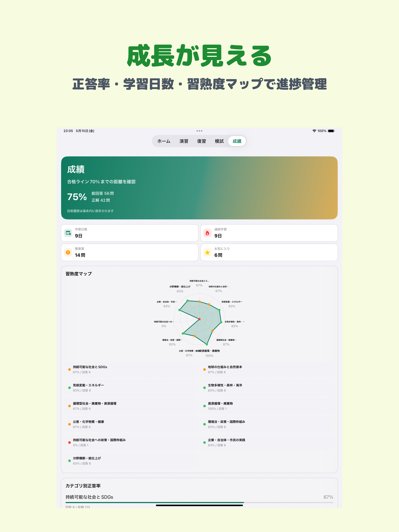Click the 5月15日(金) date in status bar
The image size is (399, 532).
[85, 131]
